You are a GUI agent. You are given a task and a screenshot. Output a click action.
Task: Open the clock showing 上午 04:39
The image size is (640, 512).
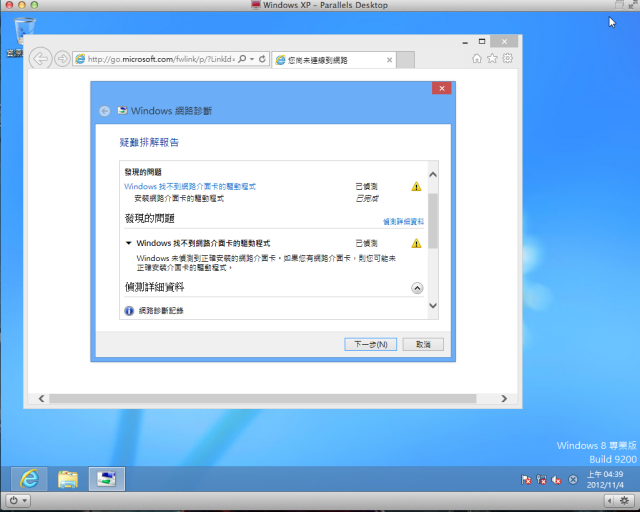pos(605,479)
